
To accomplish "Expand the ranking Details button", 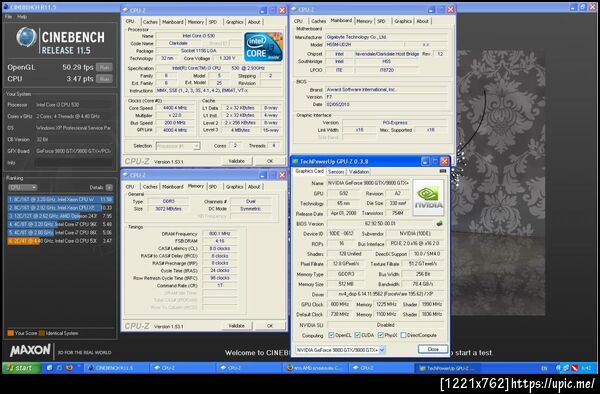I will 109,187.
